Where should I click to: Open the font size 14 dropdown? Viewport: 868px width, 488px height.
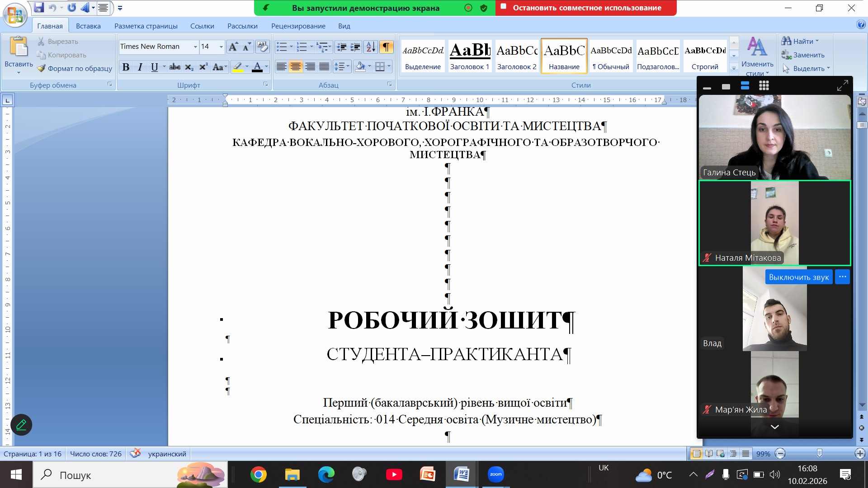pyautogui.click(x=221, y=47)
